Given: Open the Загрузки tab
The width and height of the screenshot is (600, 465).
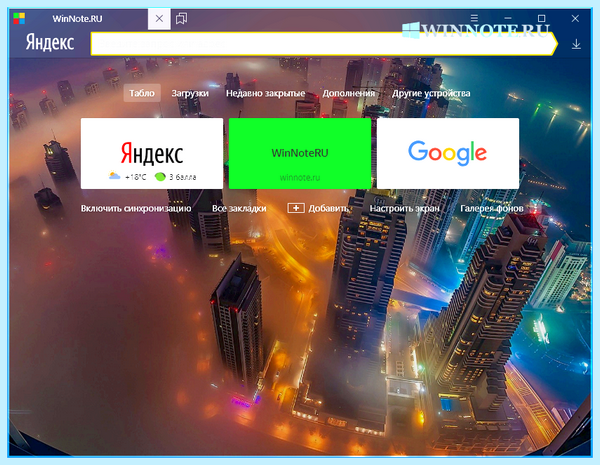Looking at the screenshot, I should point(190,93).
